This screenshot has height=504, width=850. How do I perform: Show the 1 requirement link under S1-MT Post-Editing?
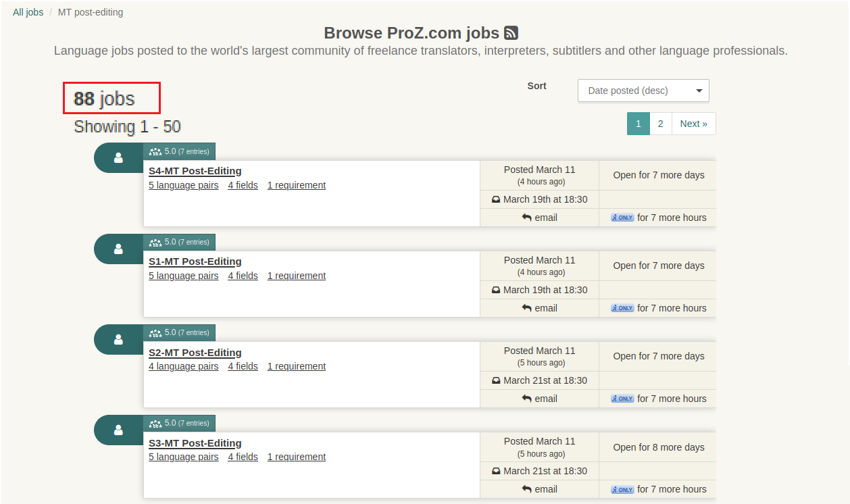pos(297,276)
